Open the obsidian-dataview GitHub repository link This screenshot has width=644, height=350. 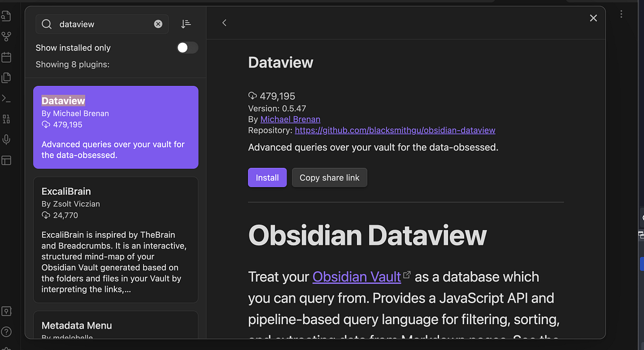[x=395, y=130]
